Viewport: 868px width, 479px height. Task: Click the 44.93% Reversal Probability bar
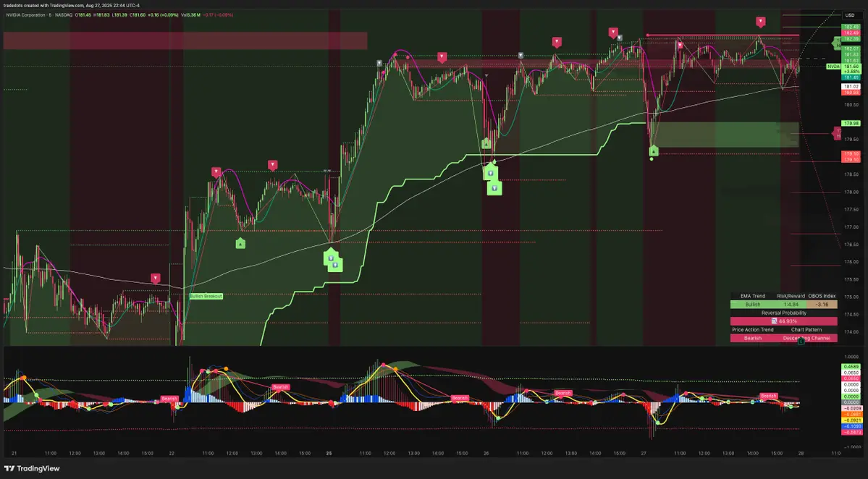click(784, 321)
